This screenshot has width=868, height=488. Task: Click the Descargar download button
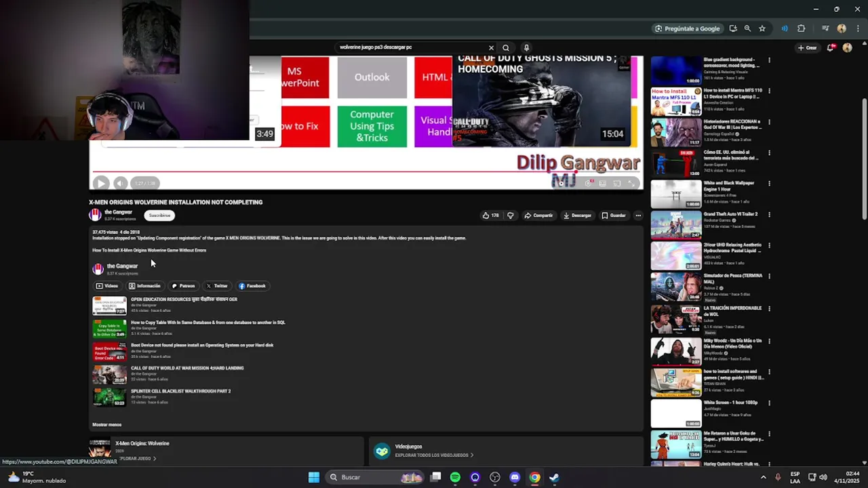tap(578, 216)
